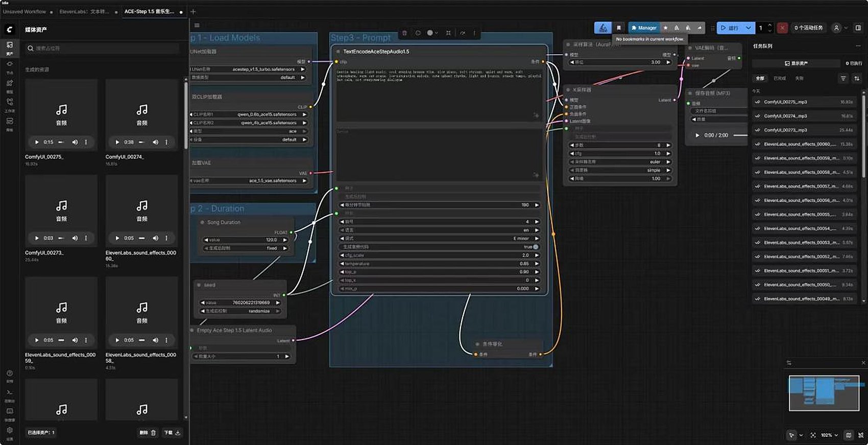This screenshot has width=868, height=445.
Task: Click the Show assets button in queue
Action: 796,63
